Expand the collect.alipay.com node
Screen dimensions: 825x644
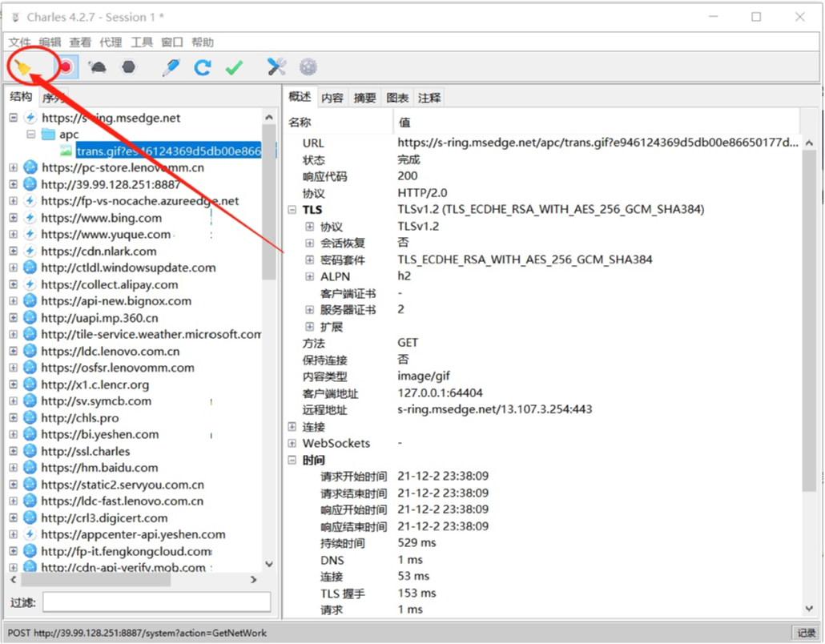13,284
